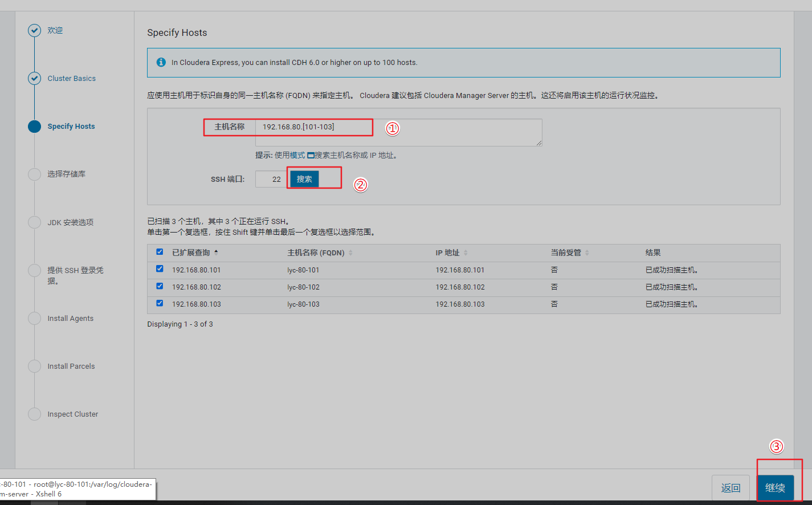
Task: Click the 返回 back button
Action: tap(731, 488)
